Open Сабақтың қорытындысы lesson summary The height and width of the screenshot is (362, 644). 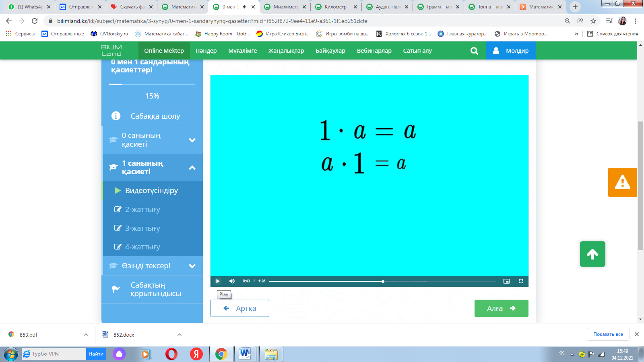click(152, 289)
